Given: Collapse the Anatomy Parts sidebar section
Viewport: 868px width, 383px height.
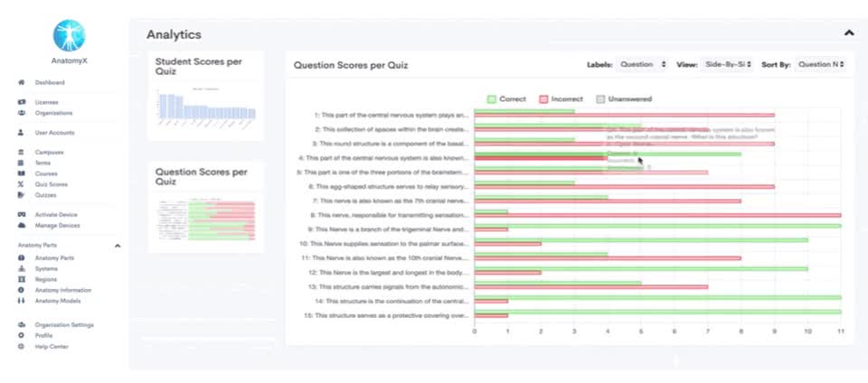Looking at the screenshot, I should pyautogui.click(x=117, y=246).
